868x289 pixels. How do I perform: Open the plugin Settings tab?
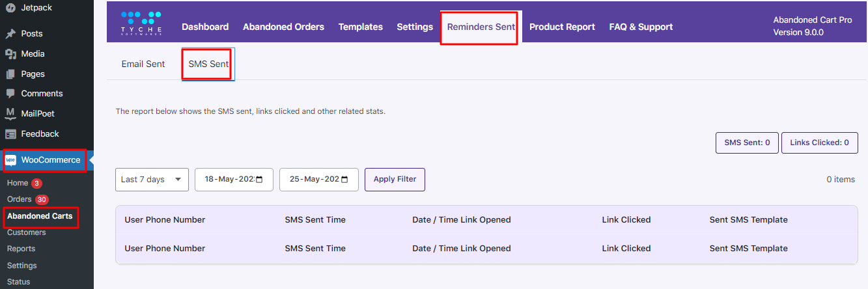415,27
